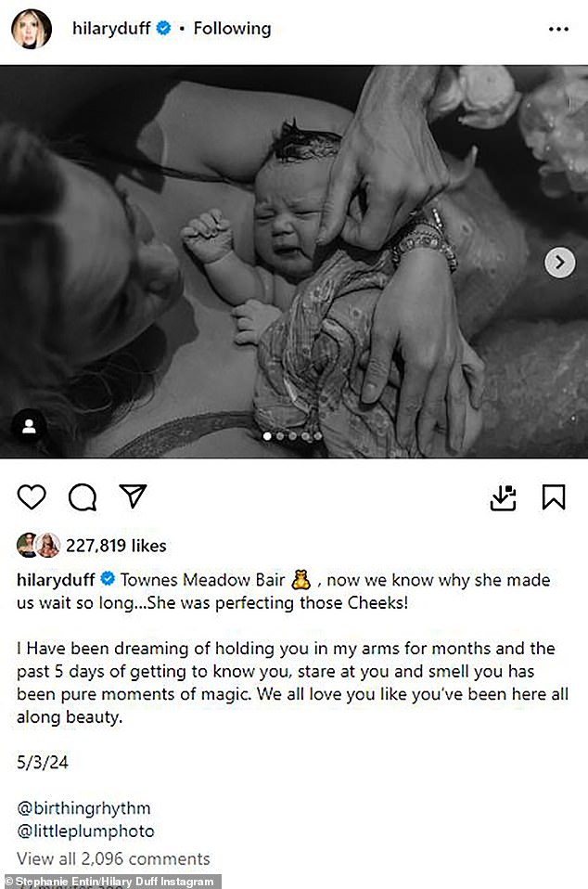
Task: Toggle Following status for hilaryduff
Action: tap(232, 29)
